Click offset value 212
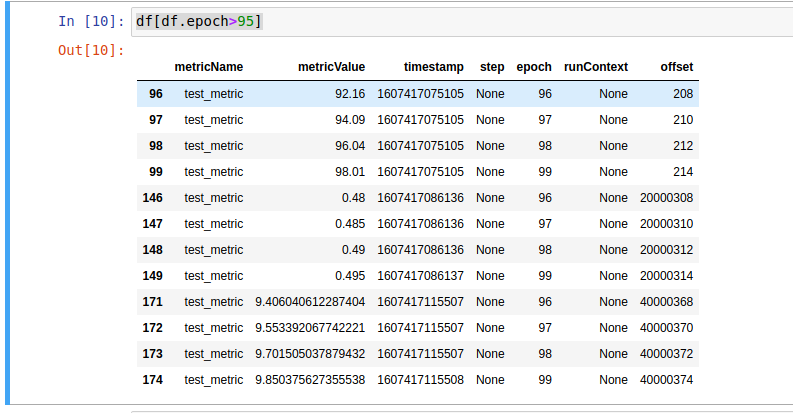The height and width of the screenshot is (413, 793). click(683, 146)
